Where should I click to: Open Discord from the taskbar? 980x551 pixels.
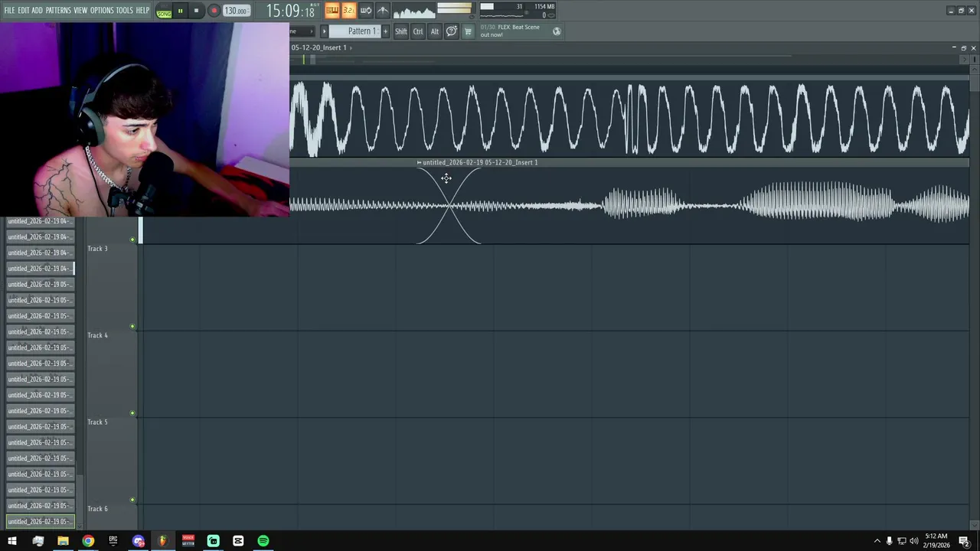pos(139,541)
